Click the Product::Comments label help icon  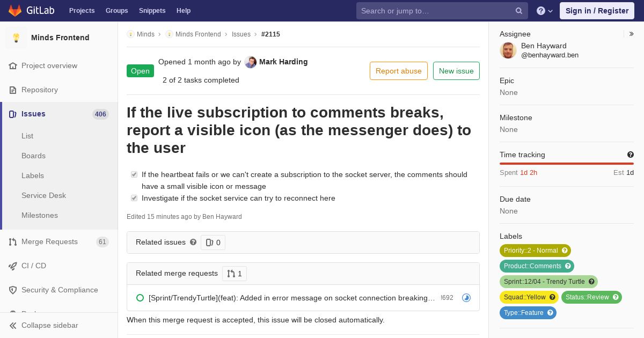point(568,266)
